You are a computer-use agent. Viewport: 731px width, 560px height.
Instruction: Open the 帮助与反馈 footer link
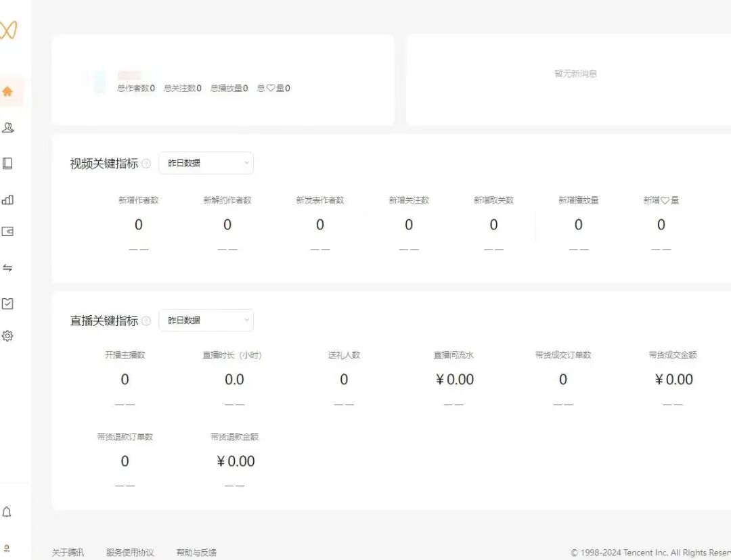pos(196,552)
